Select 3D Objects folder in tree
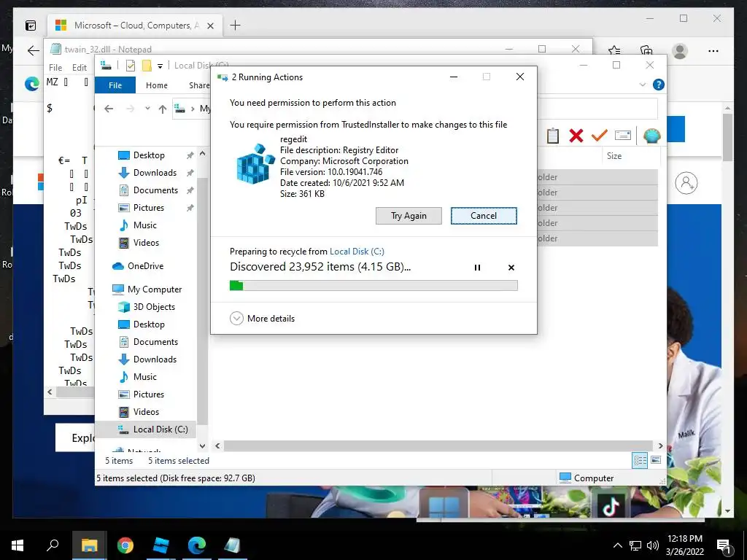Viewport: 747px width, 560px height. [154, 307]
